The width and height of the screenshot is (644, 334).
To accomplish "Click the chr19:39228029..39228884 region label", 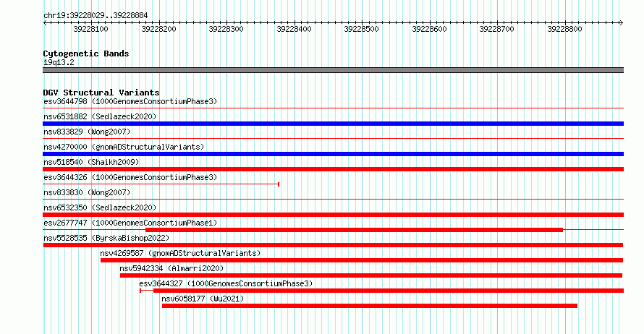I will tap(96, 16).
